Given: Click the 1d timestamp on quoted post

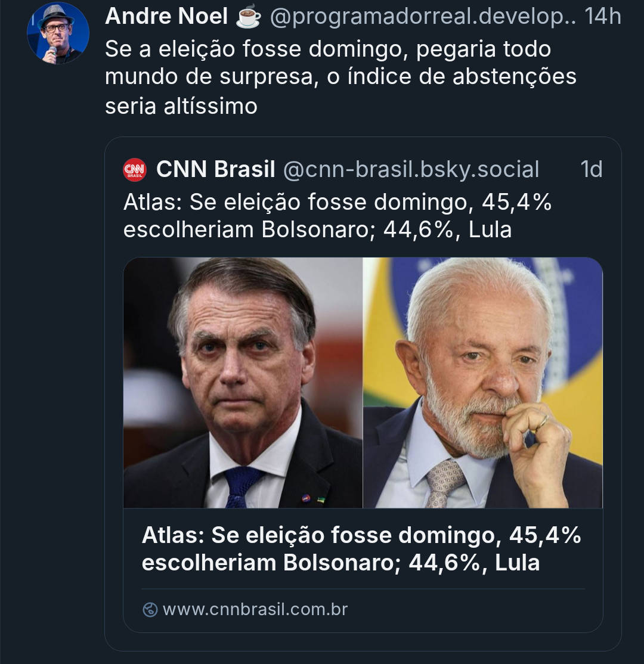Looking at the screenshot, I should tap(591, 170).
